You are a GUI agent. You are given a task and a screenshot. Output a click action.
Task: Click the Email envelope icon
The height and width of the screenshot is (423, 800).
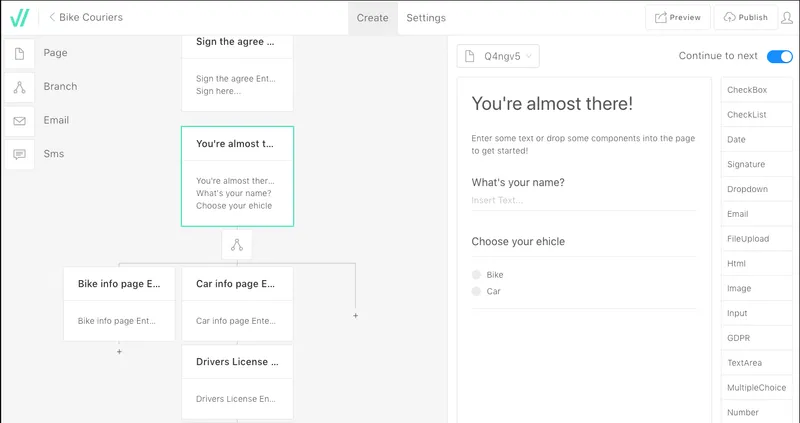[19, 121]
